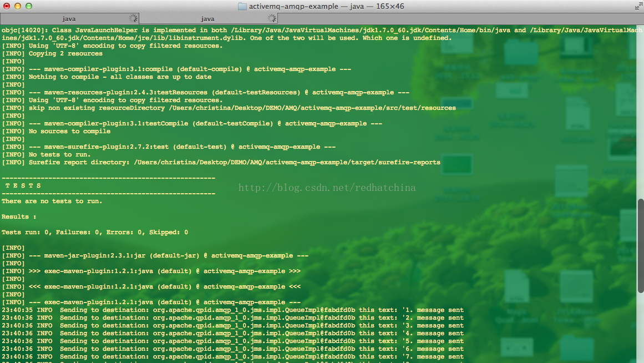Screen dimensions: 644x363
Task: Click the log line with '5. message sent
Action: point(232,341)
